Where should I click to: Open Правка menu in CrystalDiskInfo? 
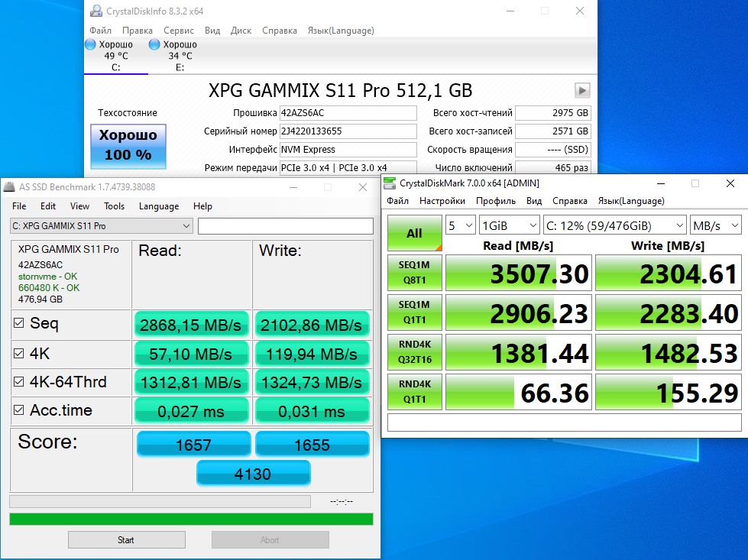(138, 31)
